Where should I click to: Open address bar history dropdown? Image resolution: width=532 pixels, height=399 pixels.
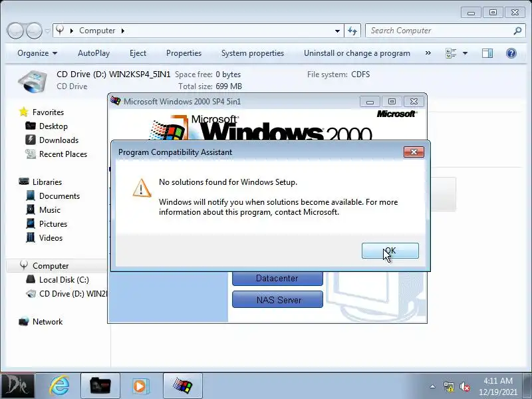click(x=337, y=31)
